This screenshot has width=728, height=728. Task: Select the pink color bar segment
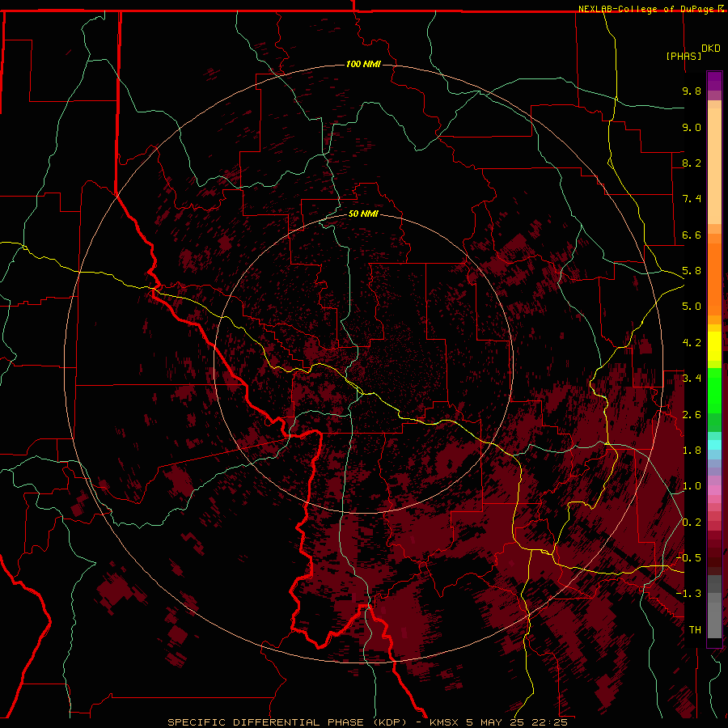[714, 490]
